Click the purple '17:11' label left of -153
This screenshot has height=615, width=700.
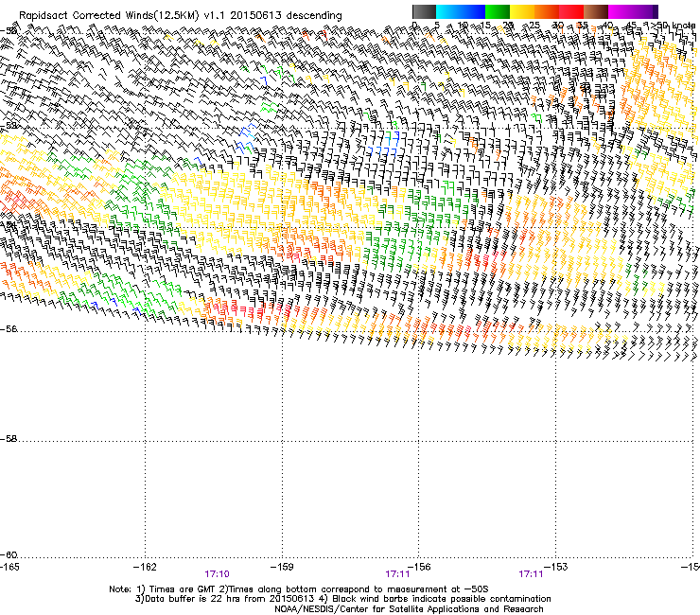(x=531, y=574)
